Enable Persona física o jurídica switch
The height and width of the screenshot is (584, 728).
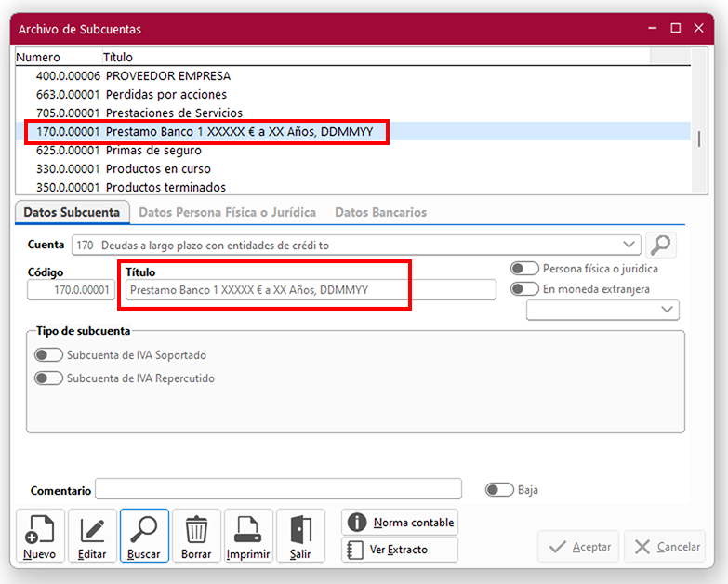(x=525, y=269)
